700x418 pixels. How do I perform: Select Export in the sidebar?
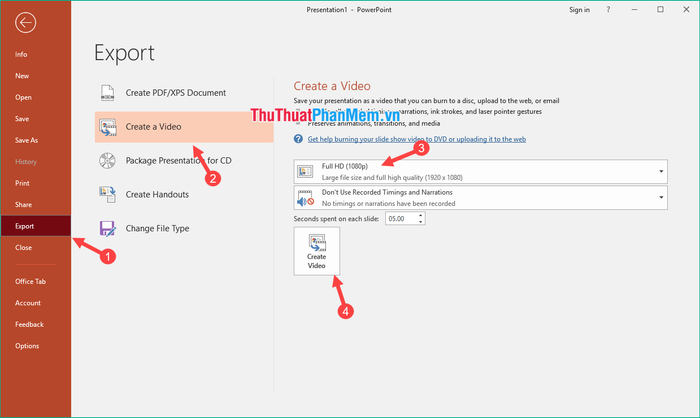[35, 226]
